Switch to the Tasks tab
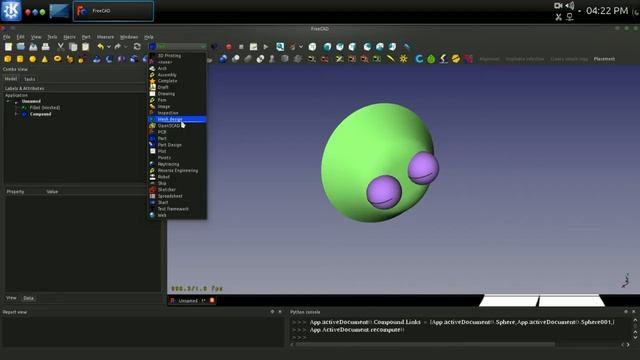Viewport: 640px width, 360px height. pyautogui.click(x=29, y=79)
